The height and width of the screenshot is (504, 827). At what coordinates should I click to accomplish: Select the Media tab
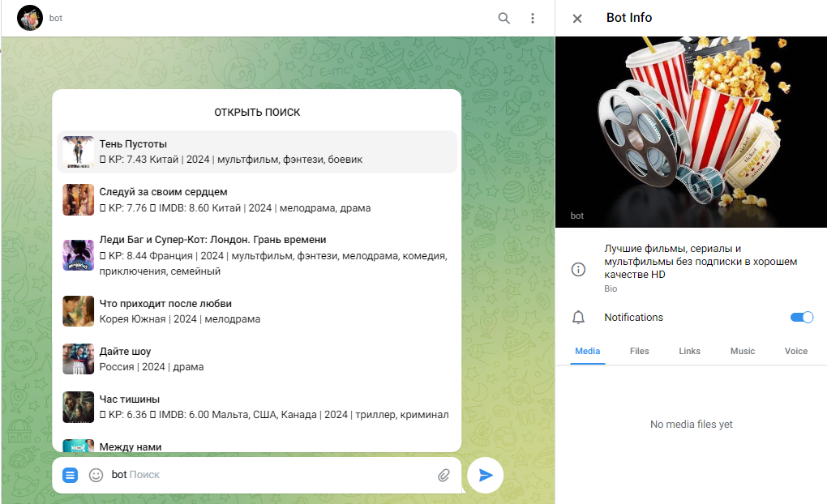[x=587, y=351]
